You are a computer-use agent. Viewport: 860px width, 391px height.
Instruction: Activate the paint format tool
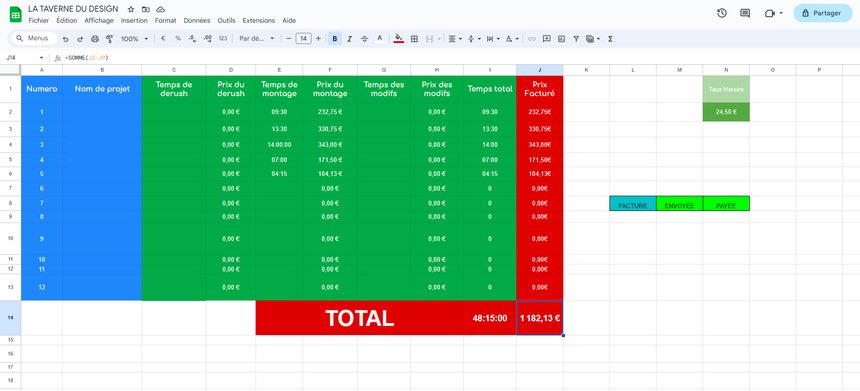coord(109,39)
